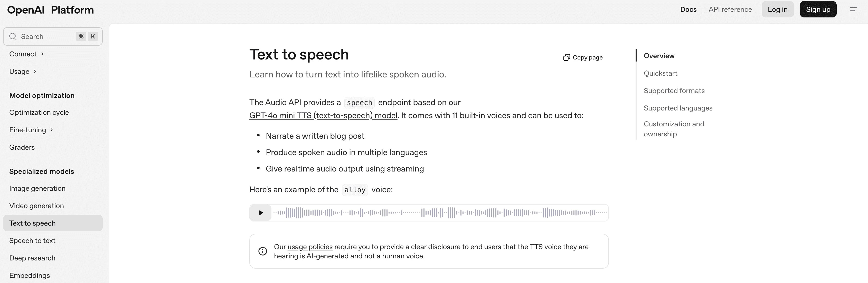Click the search magnifier icon
The height and width of the screenshot is (283, 868).
click(x=13, y=36)
